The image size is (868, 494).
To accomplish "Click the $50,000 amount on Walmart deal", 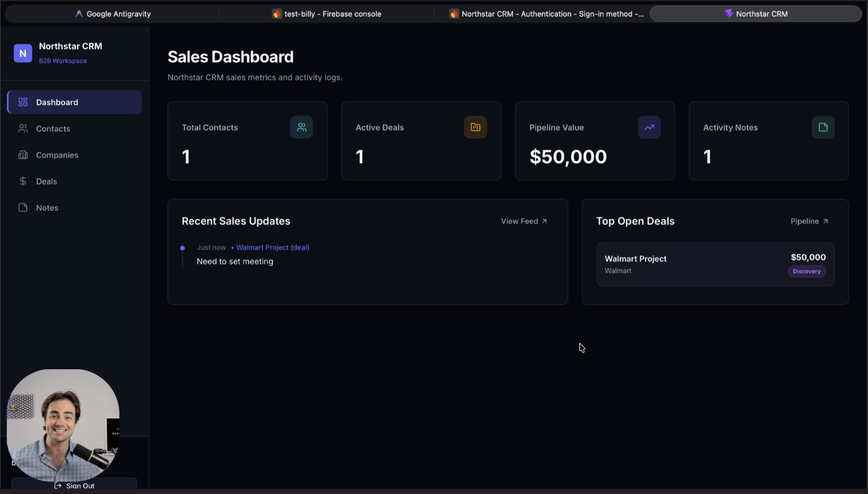I will [x=808, y=257].
